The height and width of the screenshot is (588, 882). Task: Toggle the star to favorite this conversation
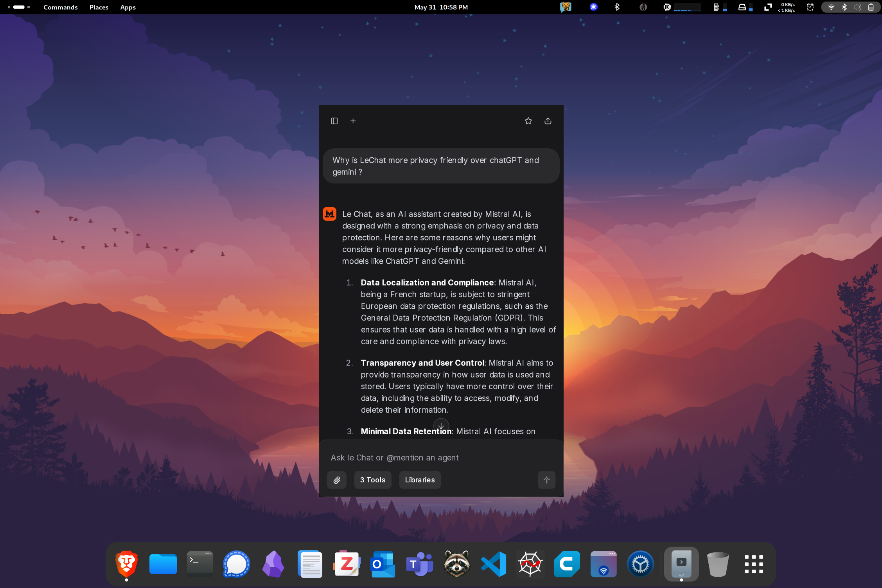pos(528,120)
